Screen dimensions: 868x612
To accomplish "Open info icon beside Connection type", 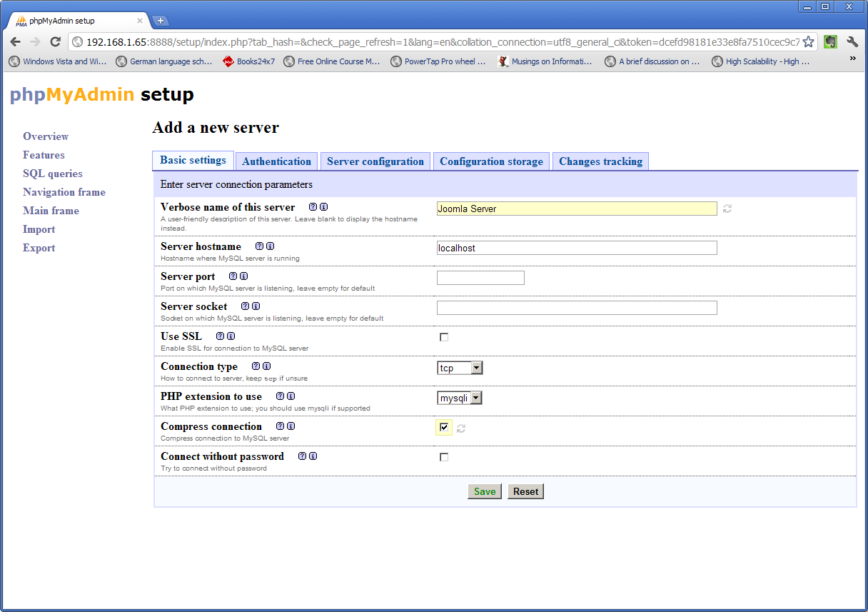I will 266,366.
